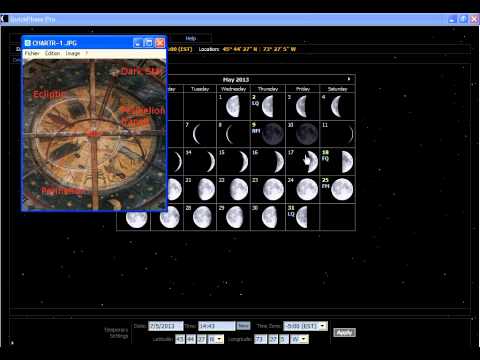The width and height of the screenshot is (480, 360).
Task: Open the ? help menu in image viewer
Action: (87, 53)
